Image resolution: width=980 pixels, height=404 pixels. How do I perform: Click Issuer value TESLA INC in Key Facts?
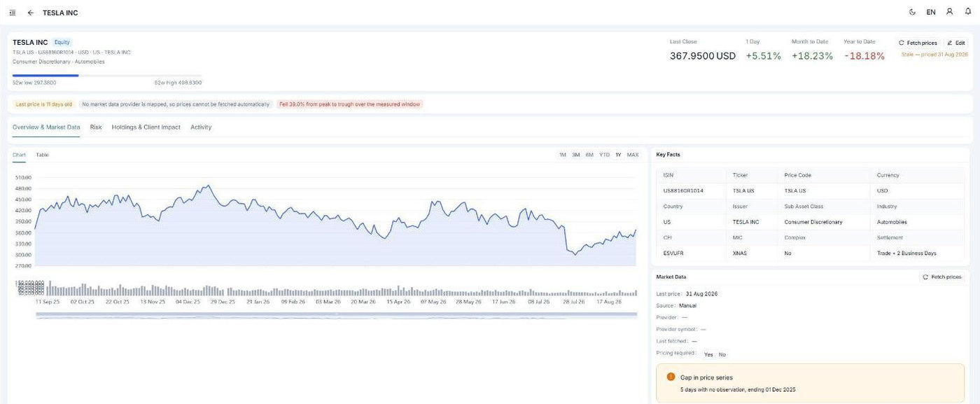(x=745, y=222)
